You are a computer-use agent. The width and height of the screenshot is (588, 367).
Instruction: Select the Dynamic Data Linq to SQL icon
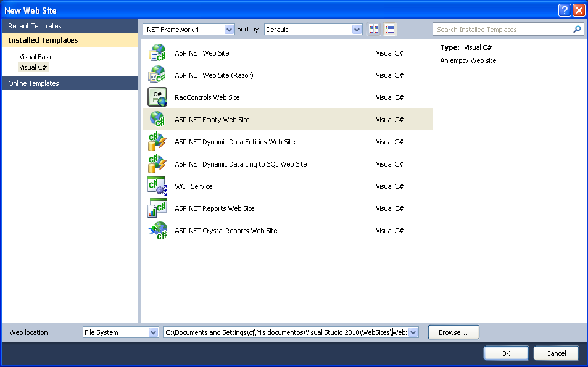[157, 163]
